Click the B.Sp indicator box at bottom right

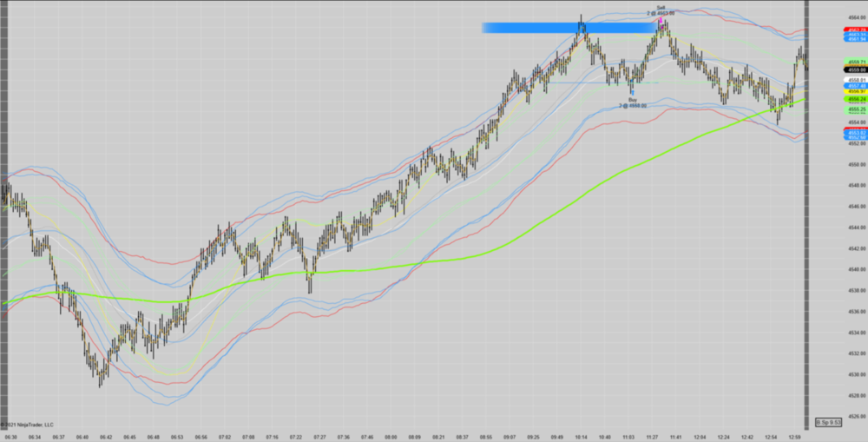click(828, 422)
